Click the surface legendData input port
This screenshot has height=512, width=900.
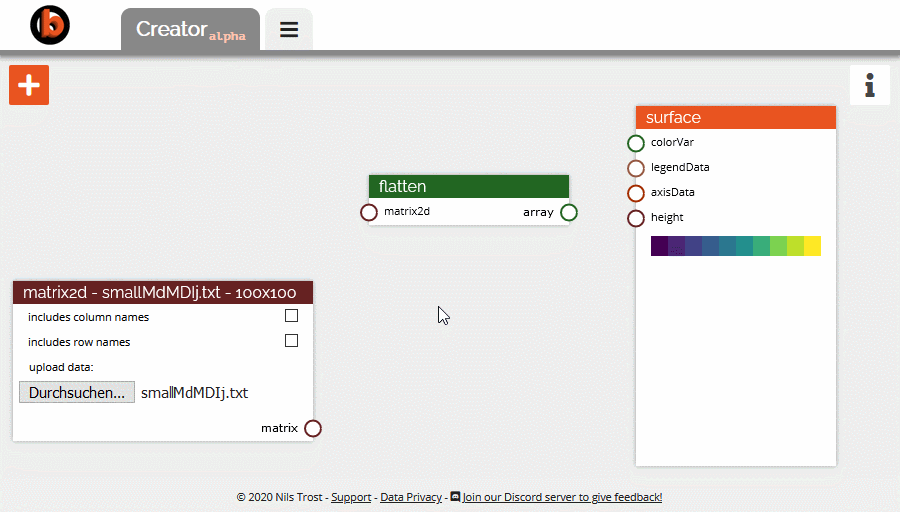636,168
